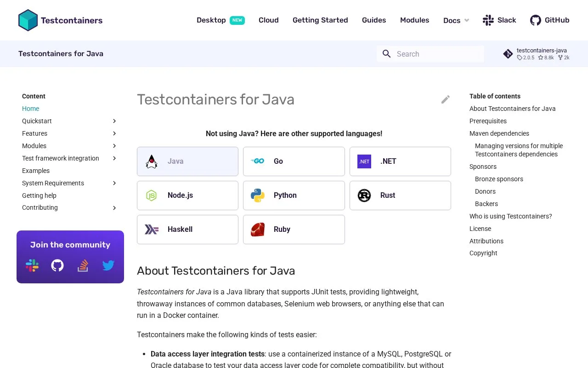Click the Ruby gem logo icon
The height and width of the screenshot is (368, 588).
(258, 230)
